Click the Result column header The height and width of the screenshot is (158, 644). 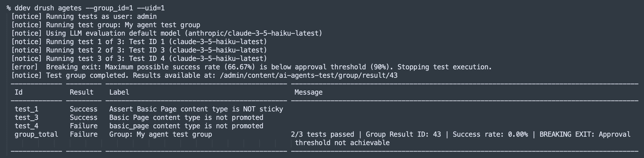click(81, 92)
